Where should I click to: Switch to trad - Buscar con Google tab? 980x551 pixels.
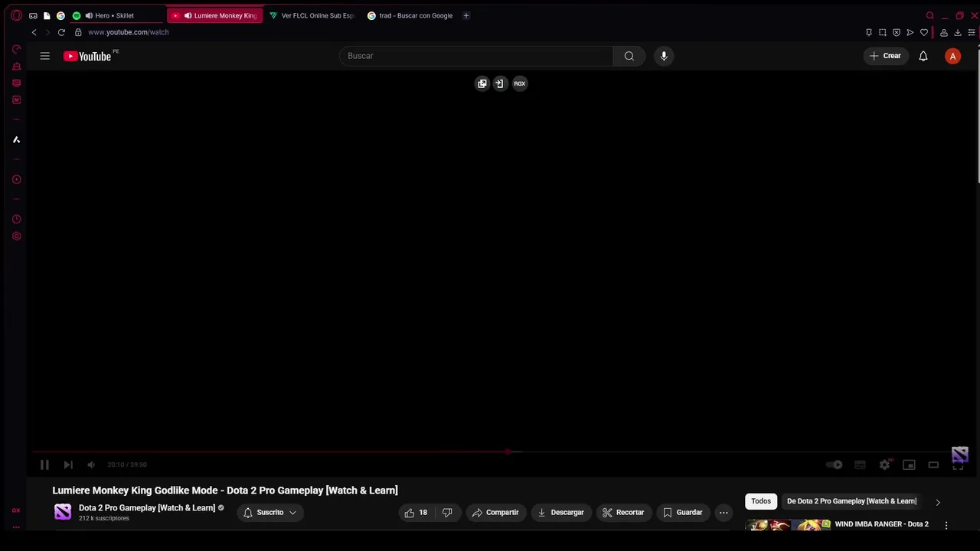point(410,15)
